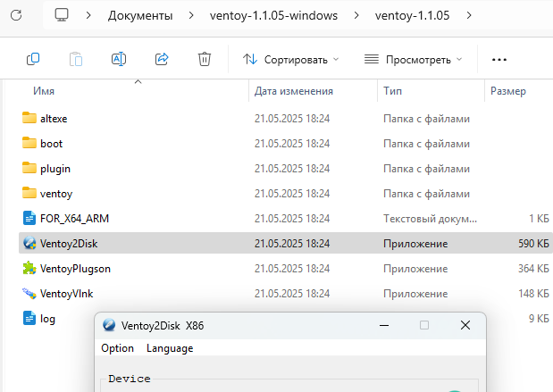Select the VentoyVlnk file name
This screenshot has width=553, height=392.
tap(67, 294)
